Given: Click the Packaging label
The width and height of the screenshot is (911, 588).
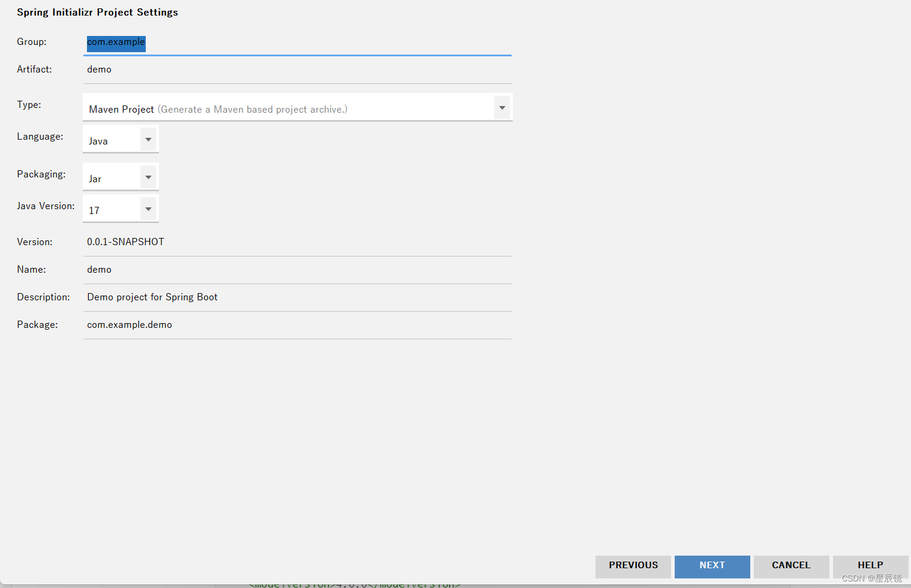Looking at the screenshot, I should click(x=41, y=174).
